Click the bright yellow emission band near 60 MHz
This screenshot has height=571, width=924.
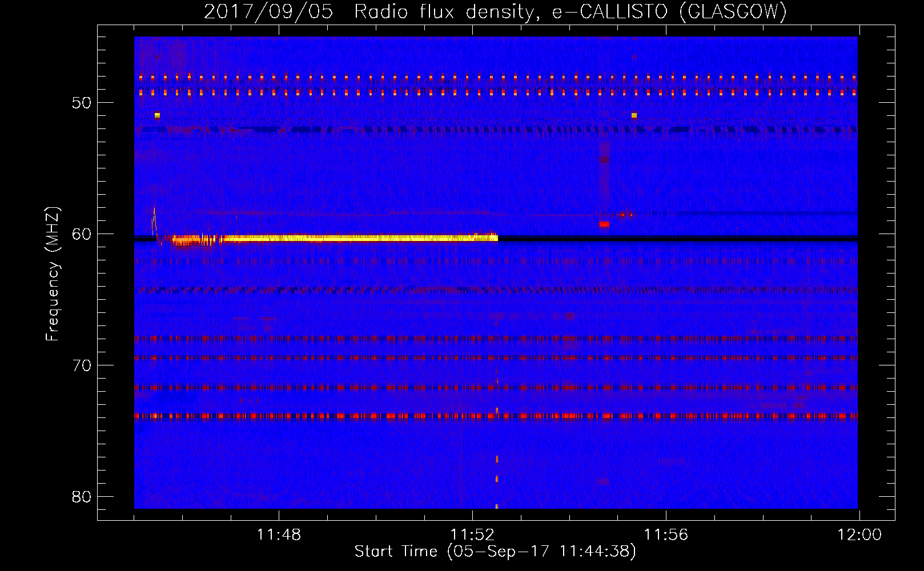(335, 239)
